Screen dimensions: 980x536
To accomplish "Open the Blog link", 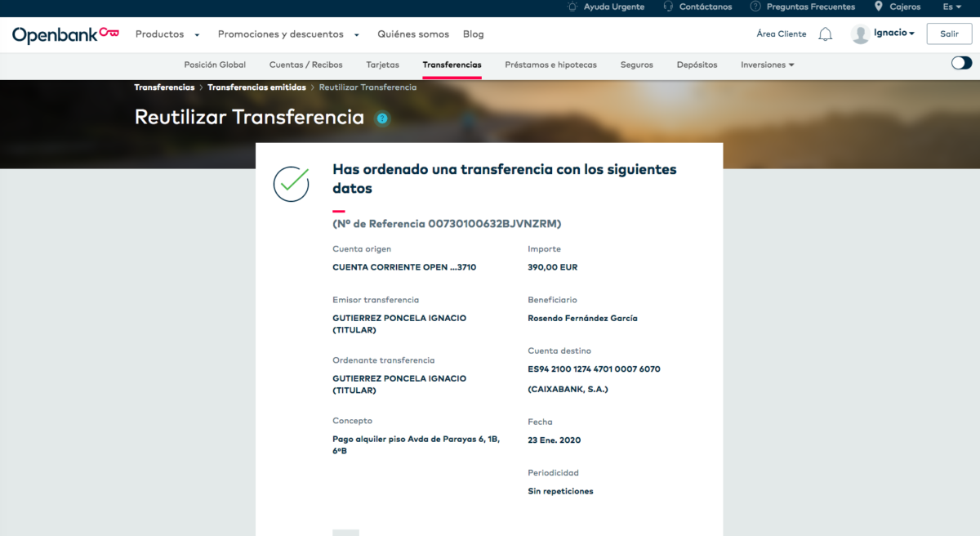I will click(x=473, y=34).
